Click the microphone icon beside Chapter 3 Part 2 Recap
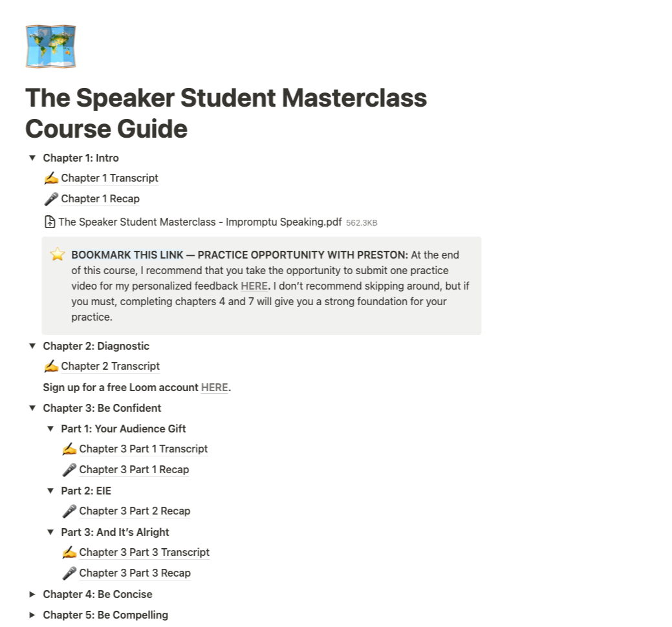The height and width of the screenshot is (627, 672). pyautogui.click(x=69, y=511)
